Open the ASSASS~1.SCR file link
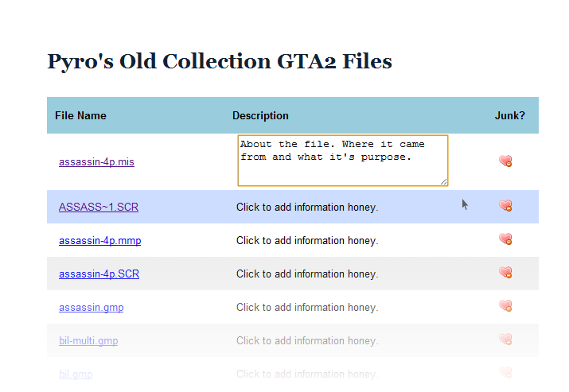 point(99,208)
